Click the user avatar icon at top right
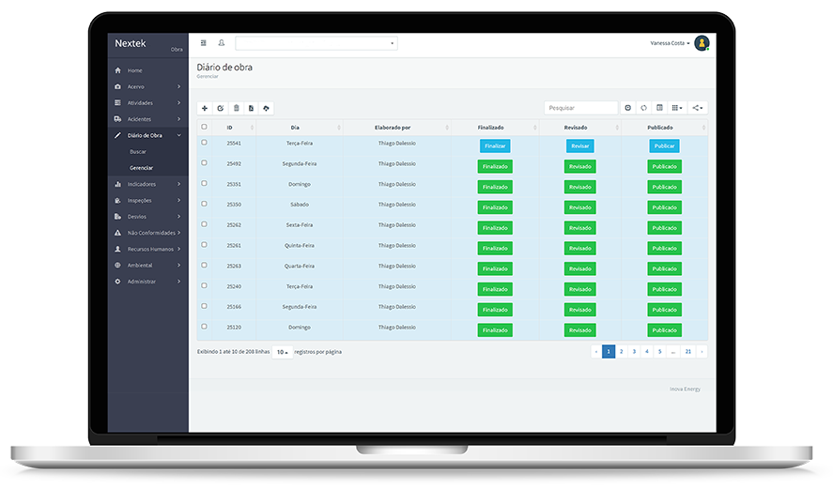This screenshot has width=833, height=504. (x=702, y=43)
